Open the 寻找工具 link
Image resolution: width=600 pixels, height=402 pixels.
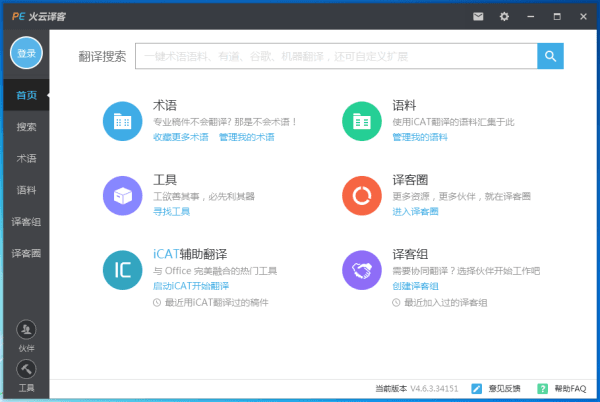171,212
